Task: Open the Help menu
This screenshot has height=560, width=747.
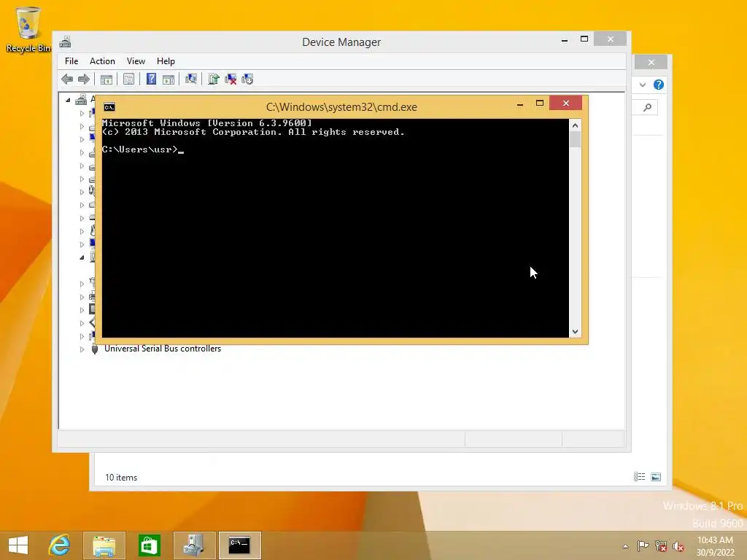Action: click(166, 61)
